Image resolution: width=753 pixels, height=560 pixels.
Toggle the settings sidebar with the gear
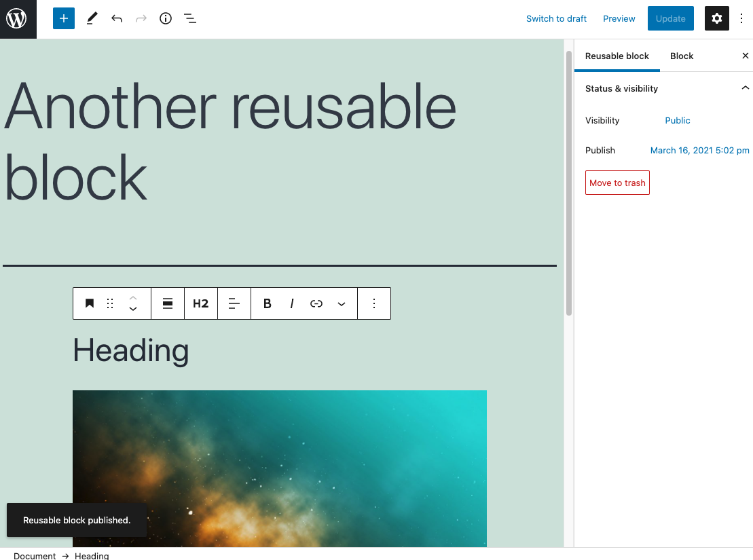716,18
